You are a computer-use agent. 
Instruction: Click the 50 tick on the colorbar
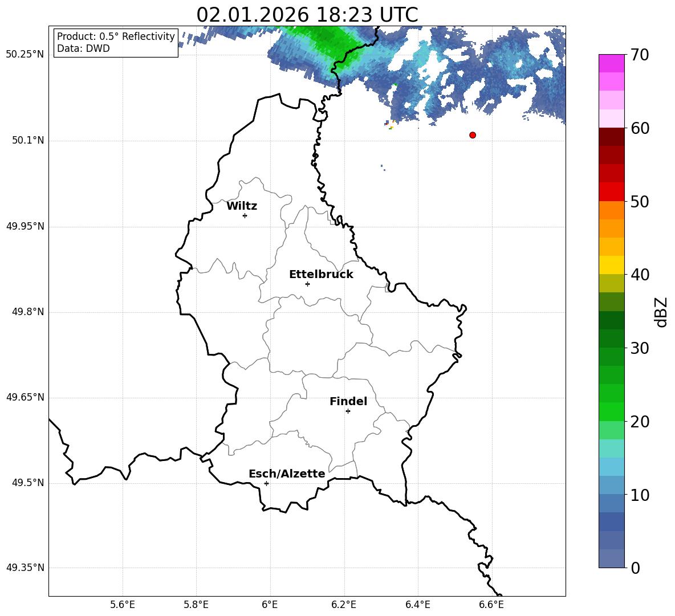[640, 202]
